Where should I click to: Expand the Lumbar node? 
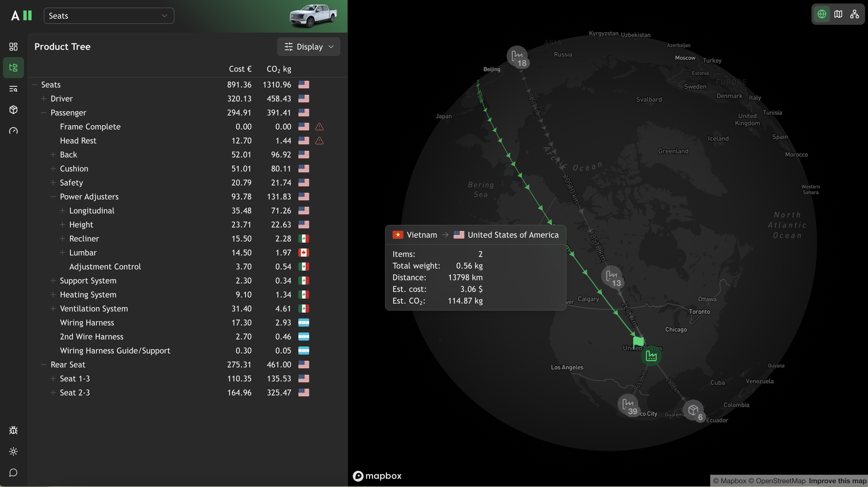tap(62, 253)
